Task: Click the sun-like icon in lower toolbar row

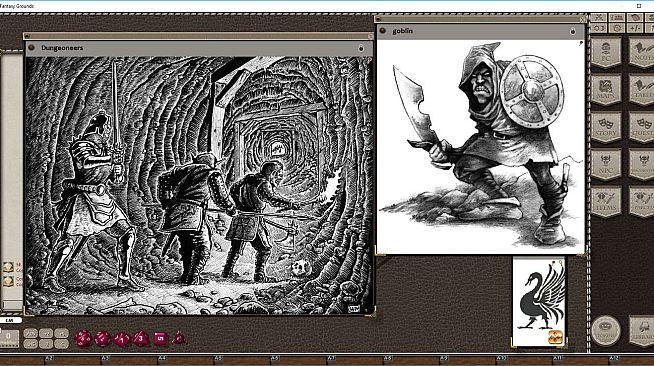Action: [599, 28]
